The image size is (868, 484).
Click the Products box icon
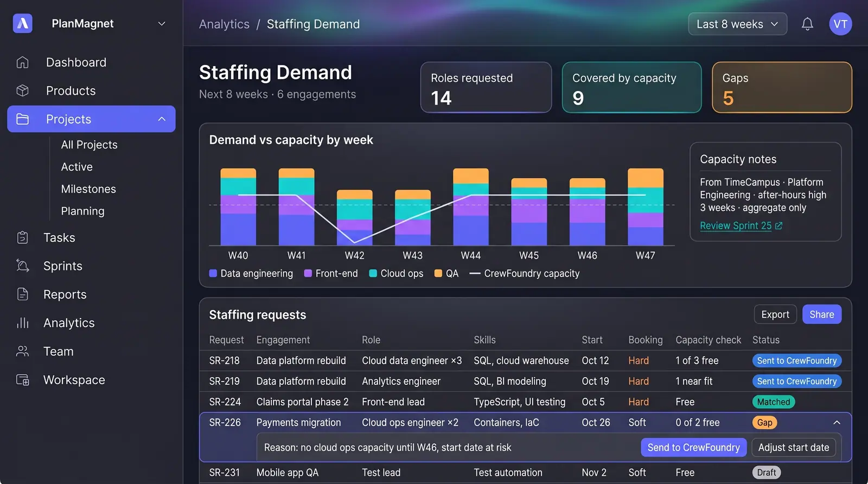point(22,91)
